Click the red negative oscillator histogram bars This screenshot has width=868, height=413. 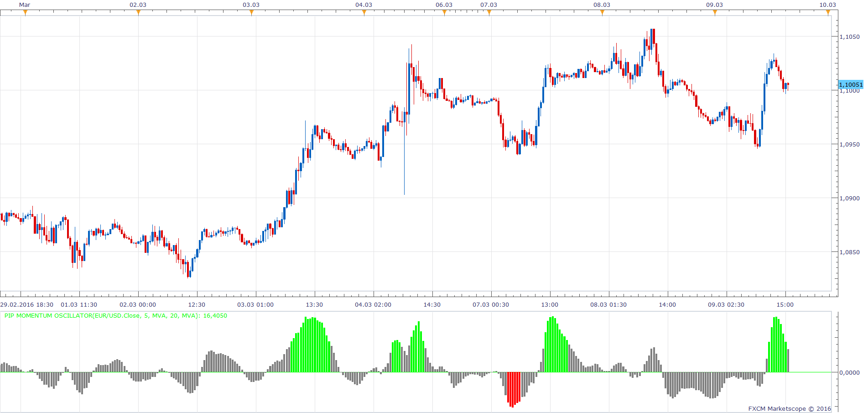(513, 389)
